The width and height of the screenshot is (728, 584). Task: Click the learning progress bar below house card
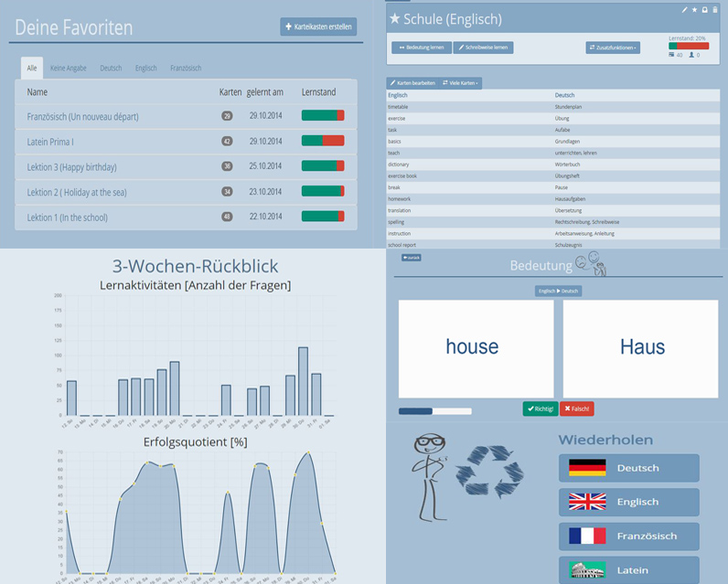pos(435,411)
